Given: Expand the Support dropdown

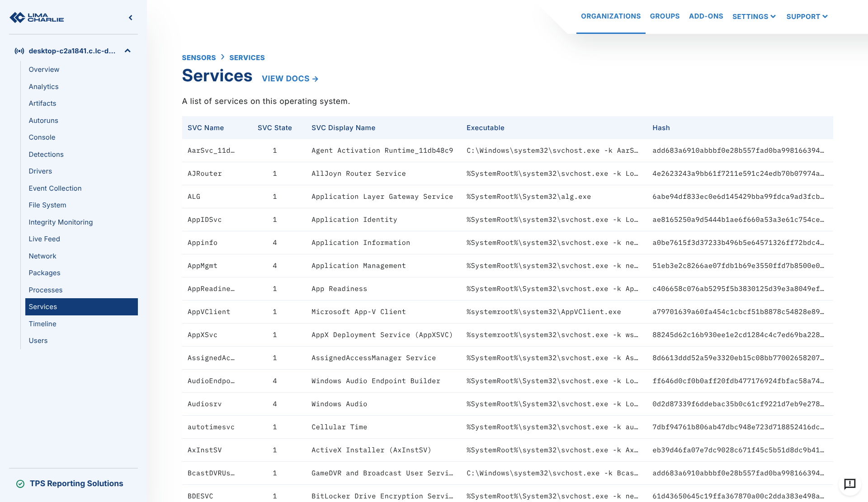Looking at the screenshot, I should click(807, 17).
